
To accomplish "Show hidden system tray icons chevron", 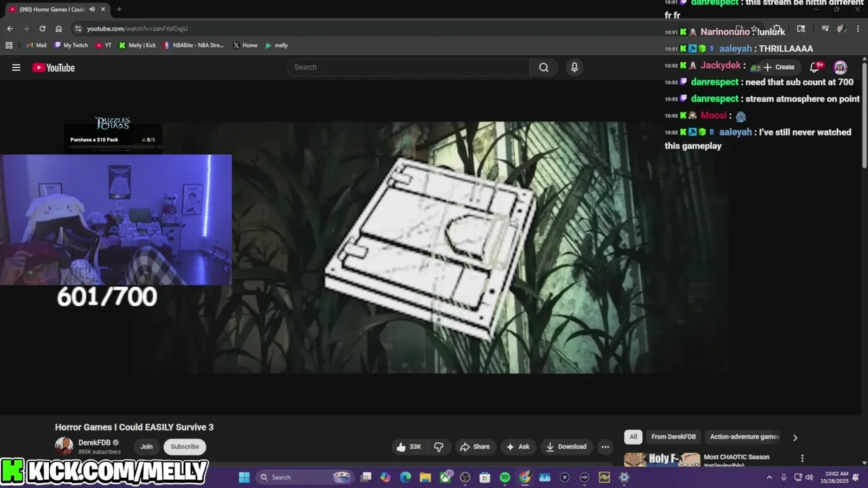I will pos(769,477).
